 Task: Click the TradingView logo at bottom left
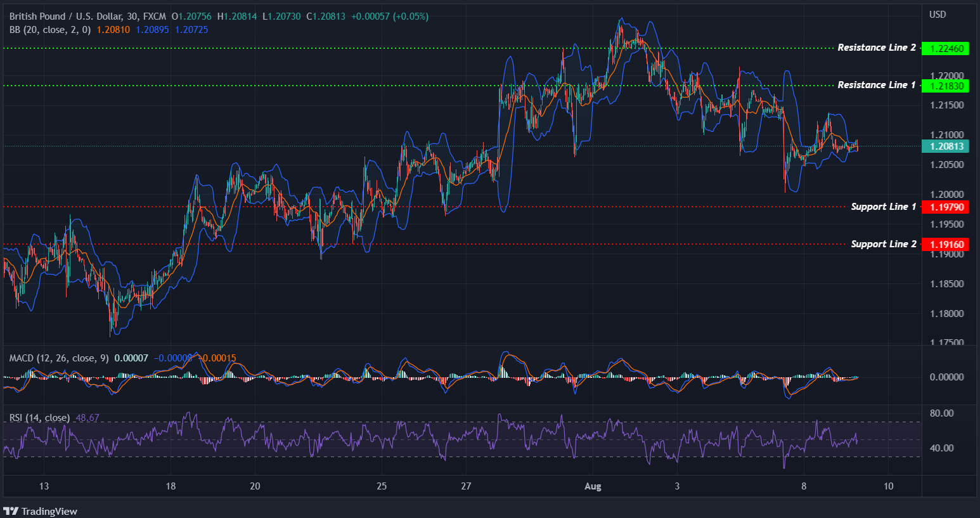point(41,511)
